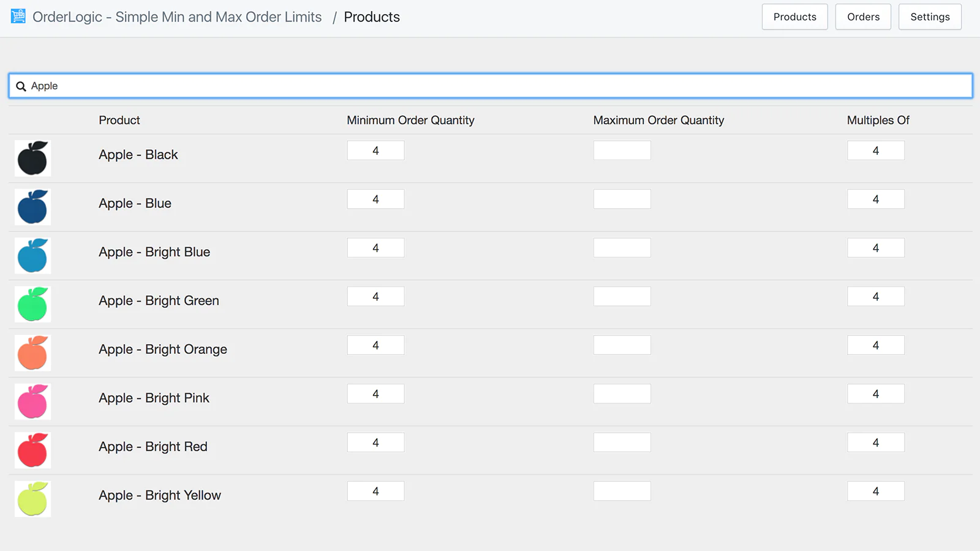Image resolution: width=980 pixels, height=551 pixels.
Task: Set maximum quantity for Apple - Bright Green
Action: (622, 296)
